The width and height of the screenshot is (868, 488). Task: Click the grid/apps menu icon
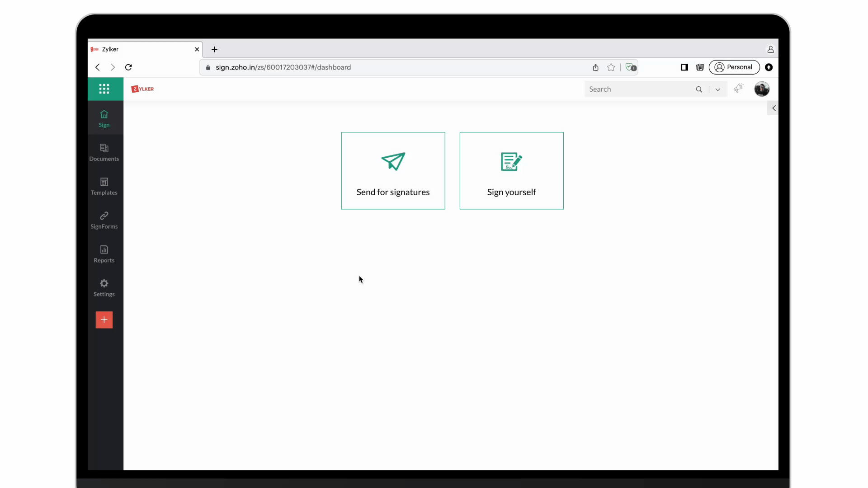pyautogui.click(x=104, y=89)
